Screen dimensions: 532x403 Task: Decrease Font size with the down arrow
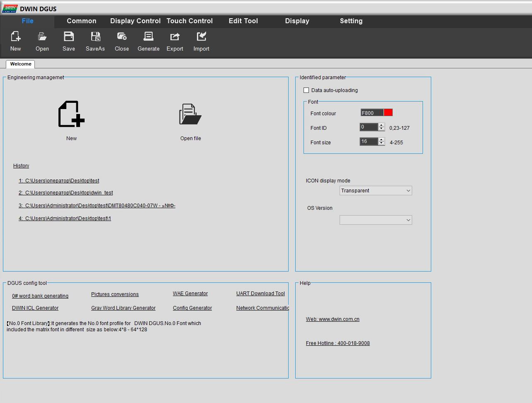381,143
